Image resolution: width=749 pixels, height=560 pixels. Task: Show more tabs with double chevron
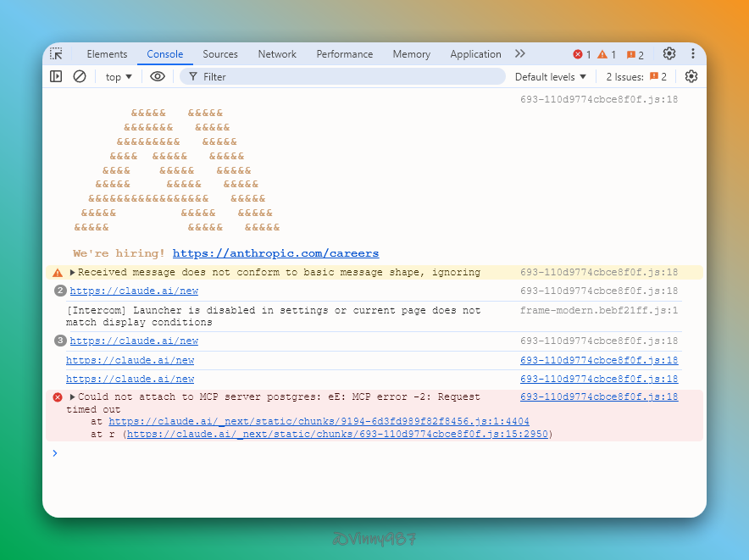tap(520, 54)
